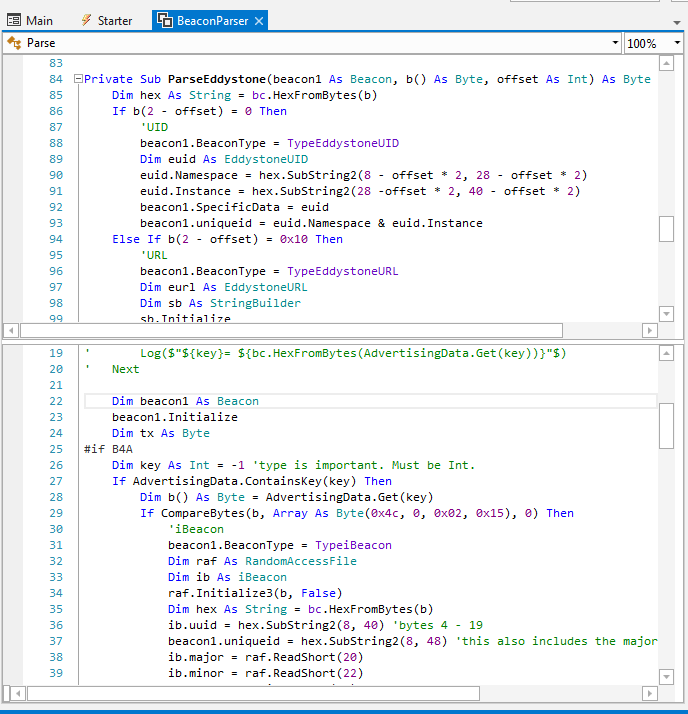Click '0x10' on line 94
Viewport: 688px width, 714px height.
294,239
